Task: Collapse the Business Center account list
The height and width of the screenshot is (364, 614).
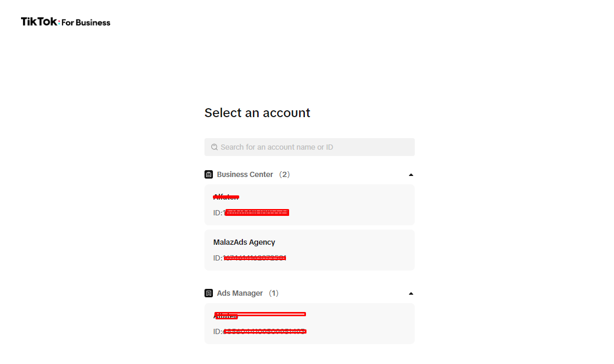Action: (411, 174)
